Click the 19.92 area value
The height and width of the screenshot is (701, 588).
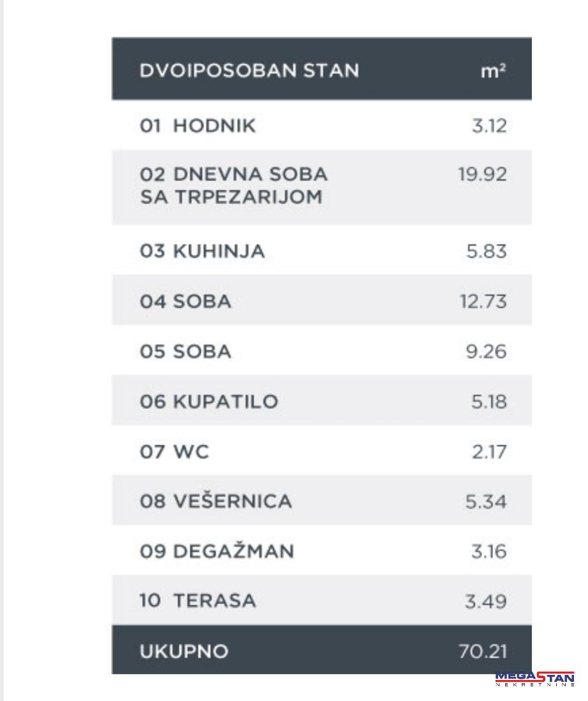pos(482,174)
